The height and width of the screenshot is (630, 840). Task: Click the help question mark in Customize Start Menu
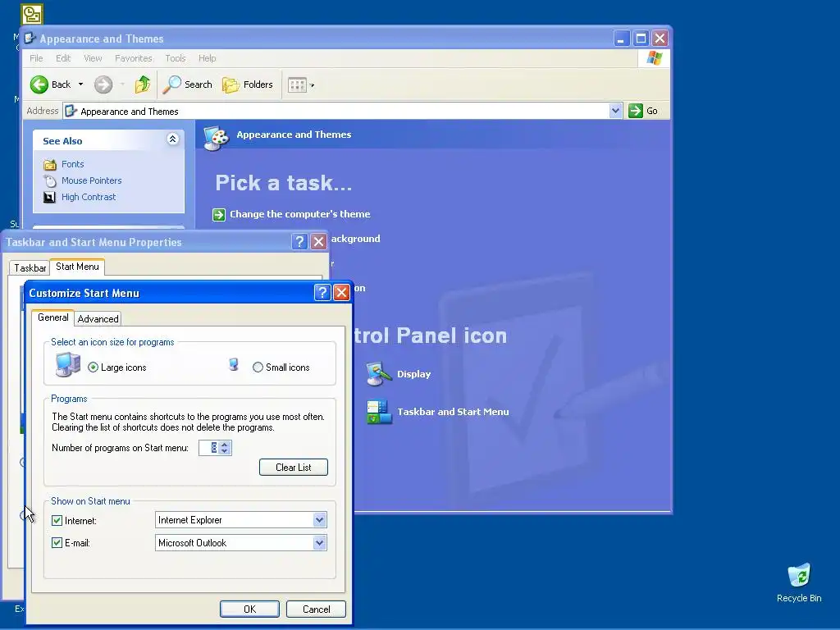(322, 293)
